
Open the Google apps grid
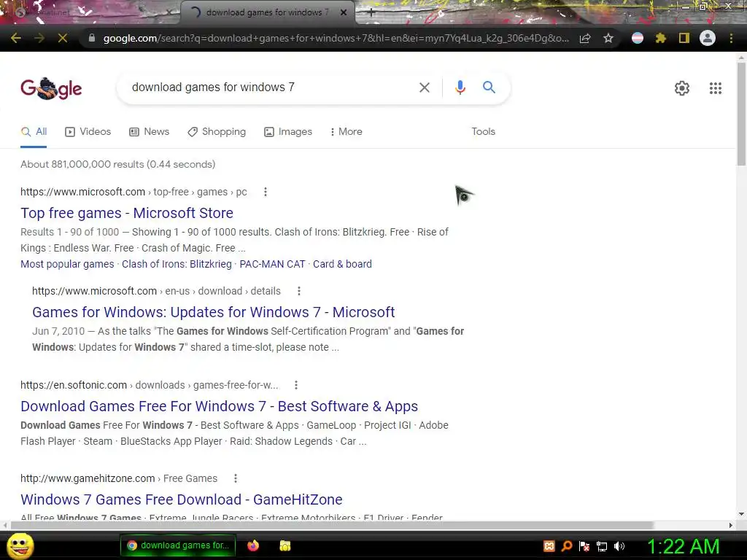[x=716, y=88]
